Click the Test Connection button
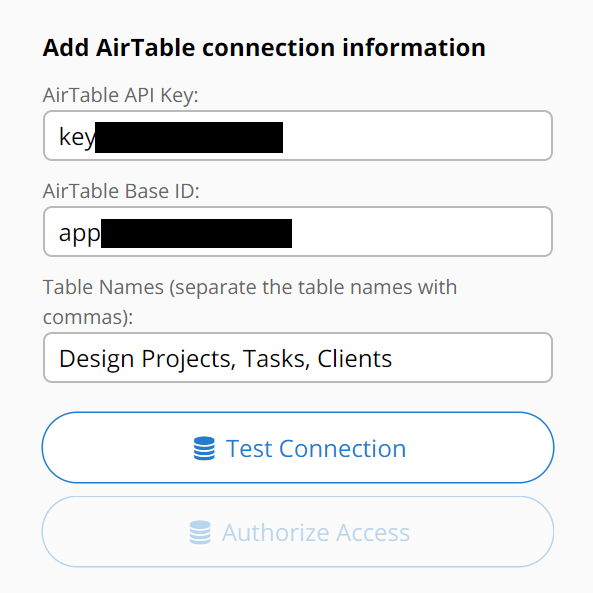The width and height of the screenshot is (593, 593). click(298, 447)
